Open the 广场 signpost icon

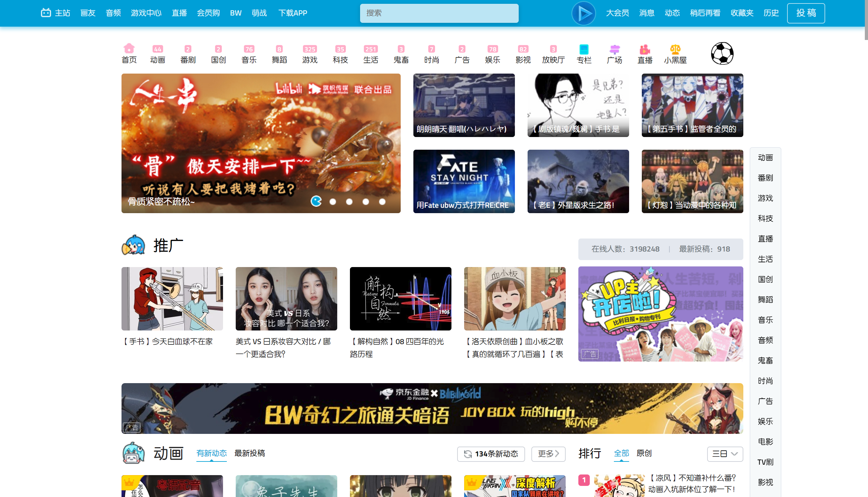pos(615,49)
